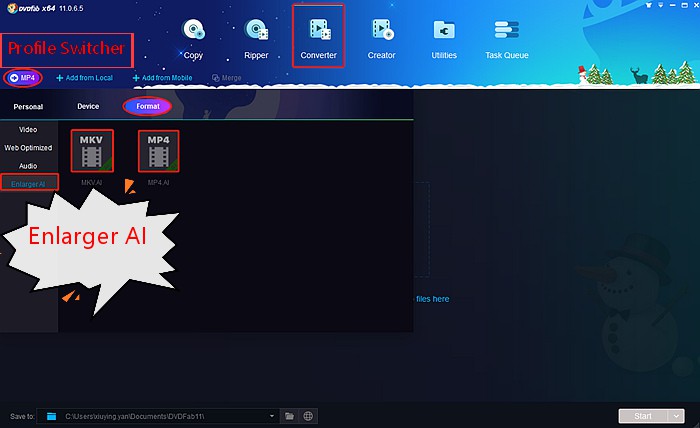Open the MP4 profile switcher
Screen dimensions: 700x428
[x=23, y=78]
